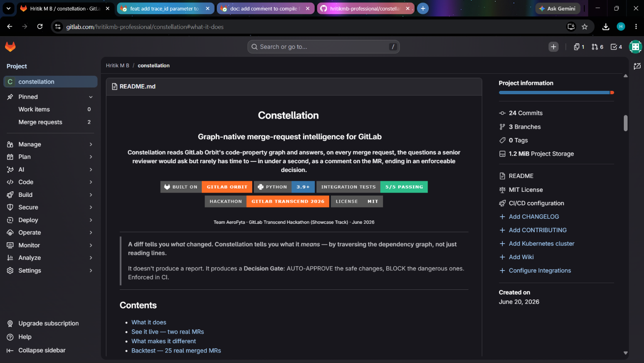Click the browser address bar URL
The width and height of the screenshot is (644, 363).
click(x=145, y=26)
